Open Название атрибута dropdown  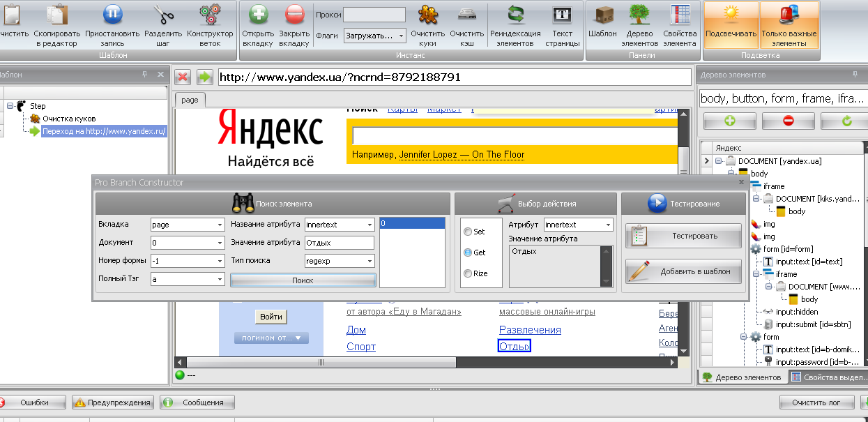point(370,225)
